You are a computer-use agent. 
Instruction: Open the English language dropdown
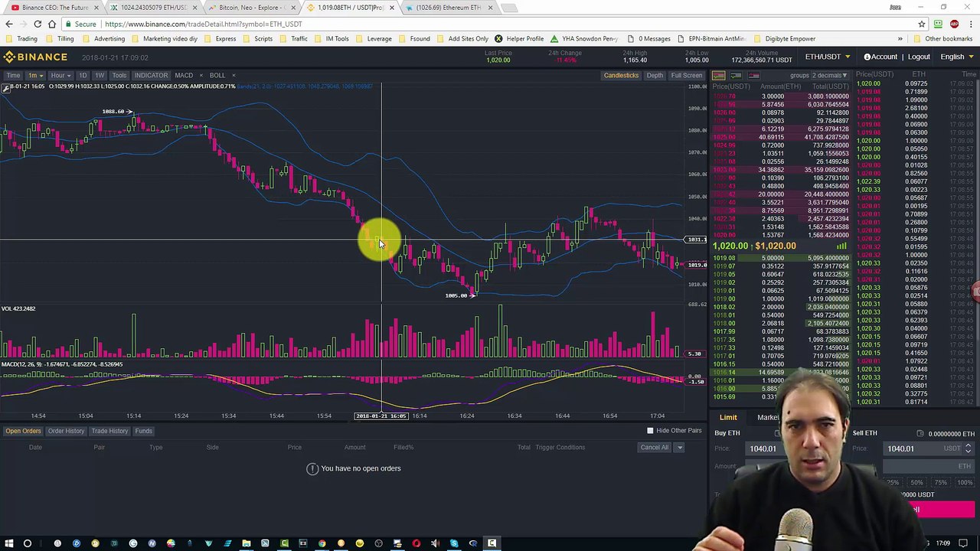(956, 57)
